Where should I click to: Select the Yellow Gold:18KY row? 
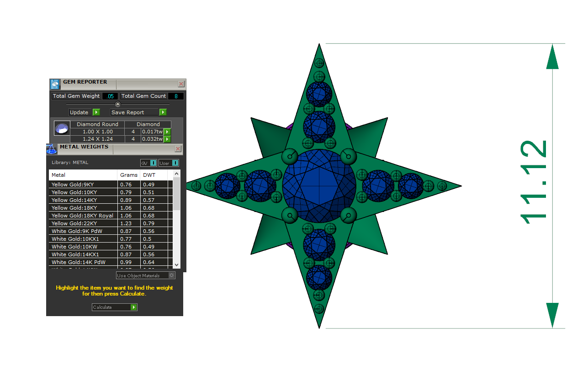pos(82,208)
